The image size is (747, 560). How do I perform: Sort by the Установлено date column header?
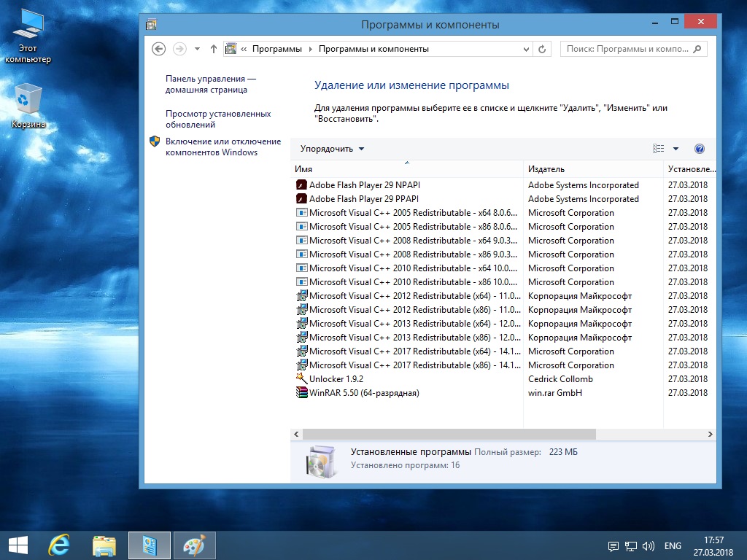click(x=690, y=169)
